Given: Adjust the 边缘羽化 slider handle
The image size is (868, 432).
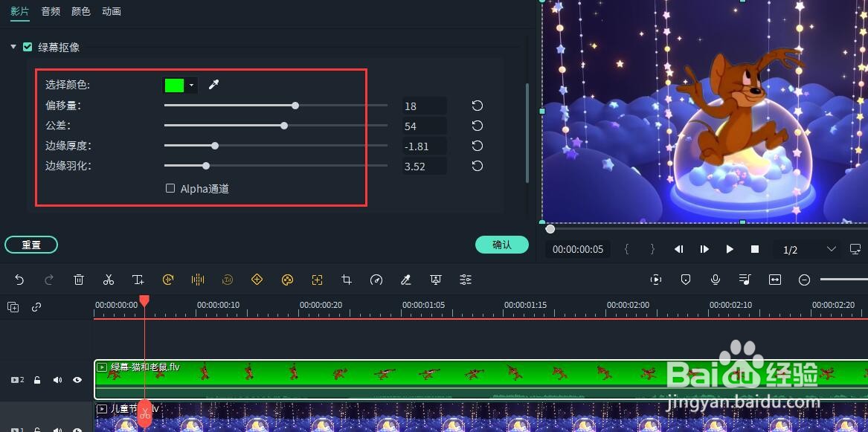Looking at the screenshot, I should coord(206,165).
